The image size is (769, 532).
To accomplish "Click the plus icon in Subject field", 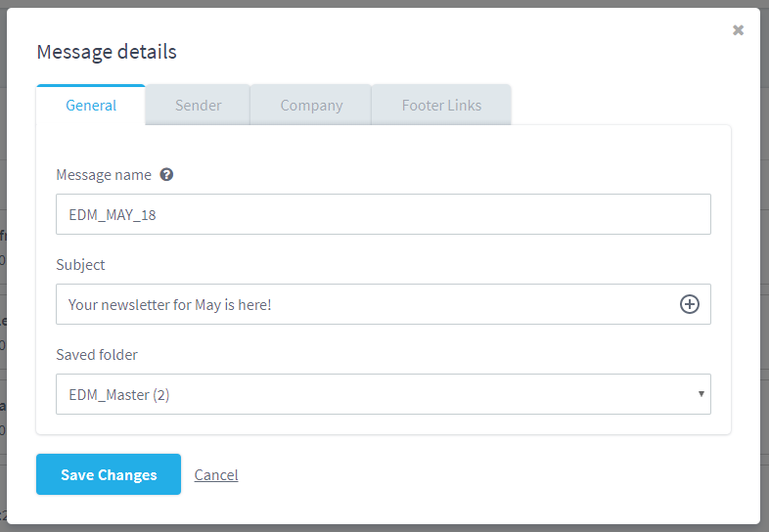I will pos(689,304).
